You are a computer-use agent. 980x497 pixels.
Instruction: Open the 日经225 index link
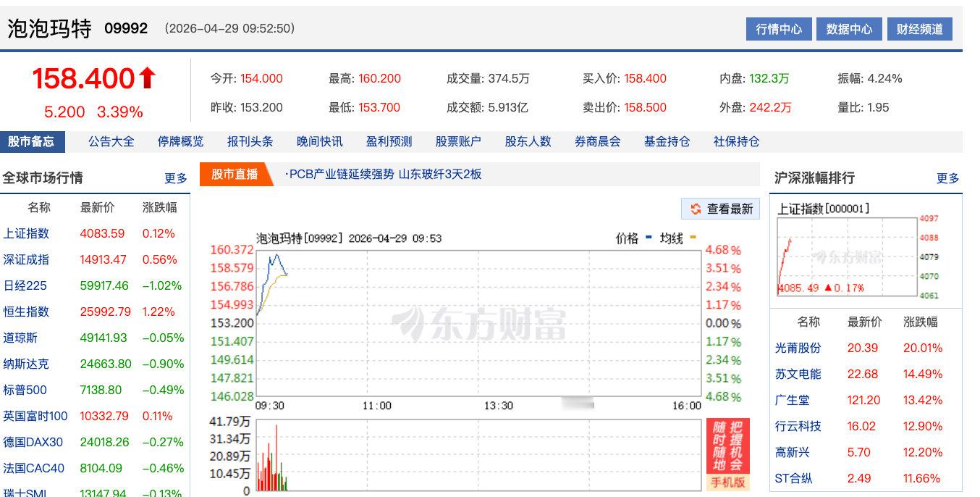pyautogui.click(x=25, y=285)
